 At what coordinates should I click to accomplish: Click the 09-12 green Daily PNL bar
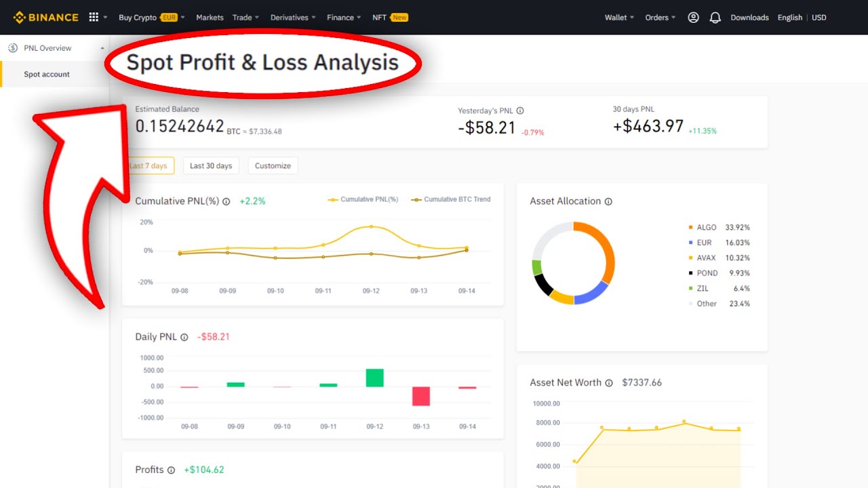(375, 378)
